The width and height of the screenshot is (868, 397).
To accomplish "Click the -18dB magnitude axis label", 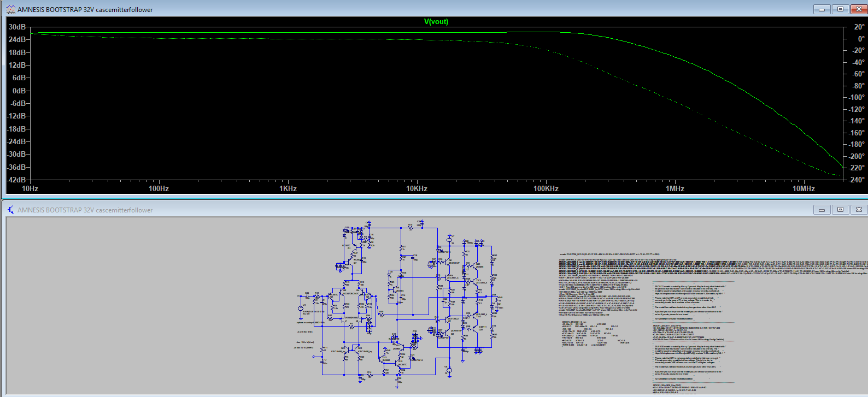I will [16, 129].
